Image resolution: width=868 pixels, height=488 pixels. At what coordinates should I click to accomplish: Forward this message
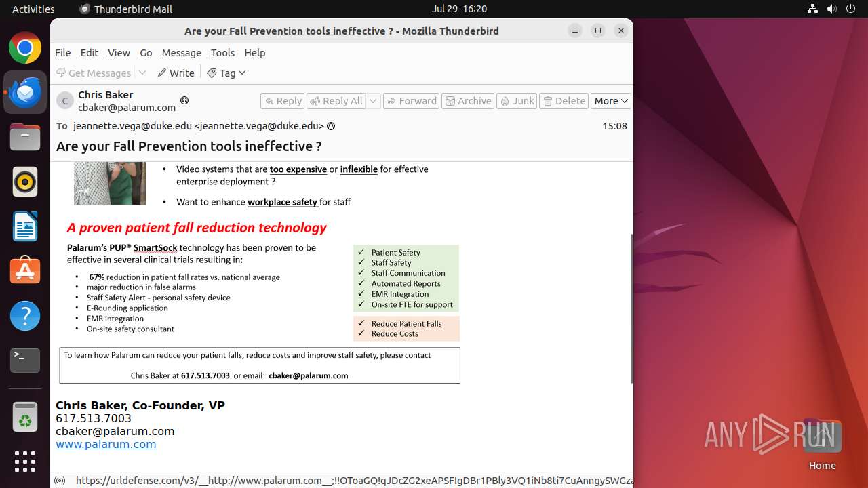pyautogui.click(x=411, y=101)
